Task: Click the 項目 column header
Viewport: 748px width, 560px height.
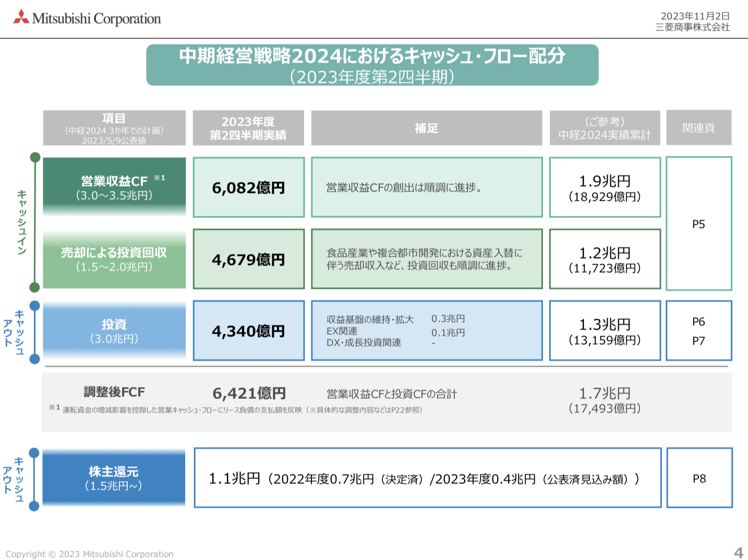Action: 114,128
